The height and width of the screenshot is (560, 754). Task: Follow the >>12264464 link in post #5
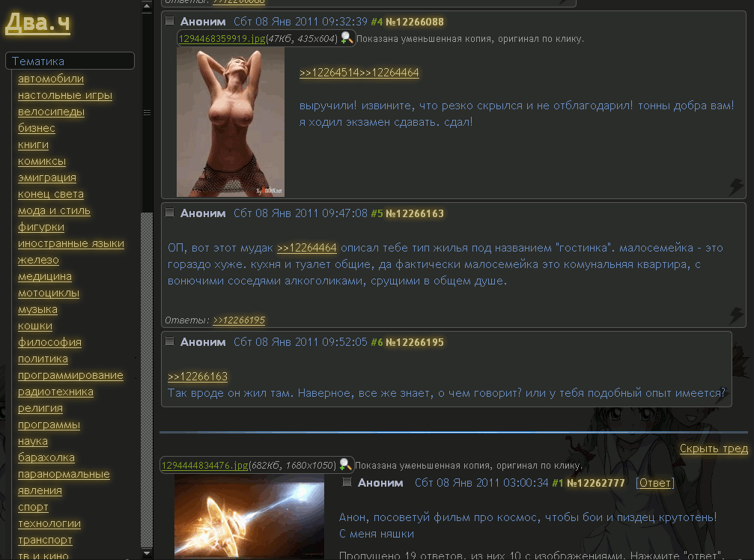pos(307,248)
